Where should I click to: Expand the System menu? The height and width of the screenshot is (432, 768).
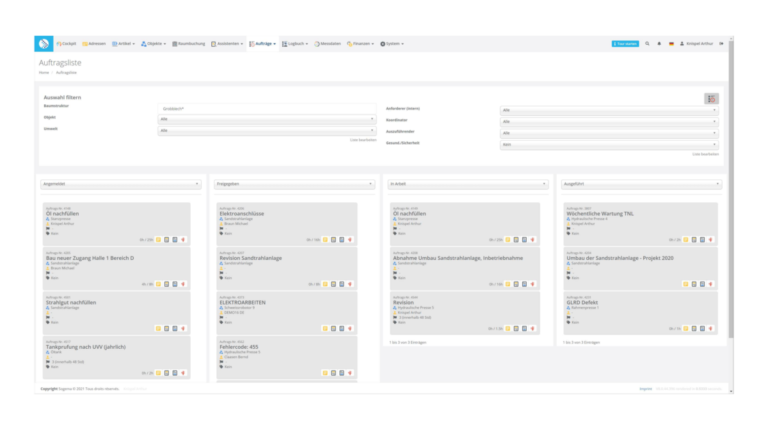coord(392,44)
